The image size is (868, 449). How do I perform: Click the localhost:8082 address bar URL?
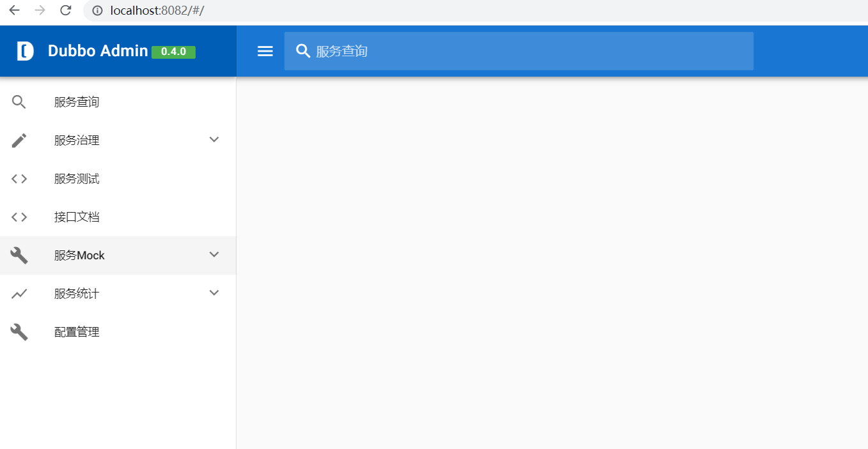[x=157, y=10]
